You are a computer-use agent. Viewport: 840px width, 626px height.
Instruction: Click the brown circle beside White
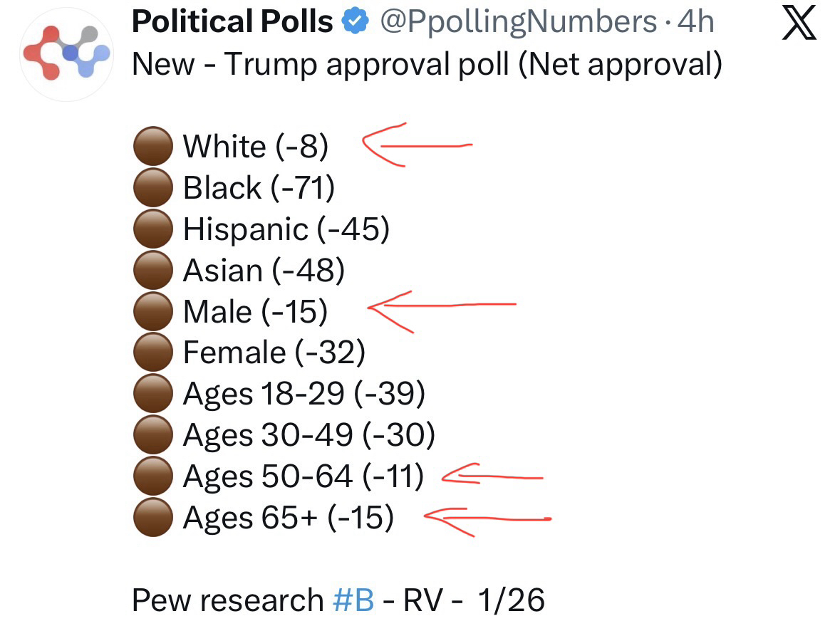pyautogui.click(x=153, y=147)
